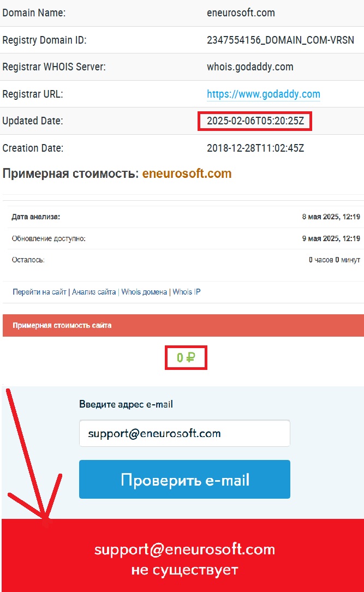Click the Проверить e-mail button

184,479
